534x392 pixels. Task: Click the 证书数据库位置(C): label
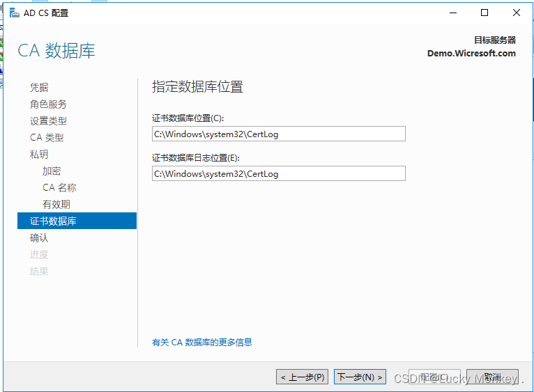point(188,118)
